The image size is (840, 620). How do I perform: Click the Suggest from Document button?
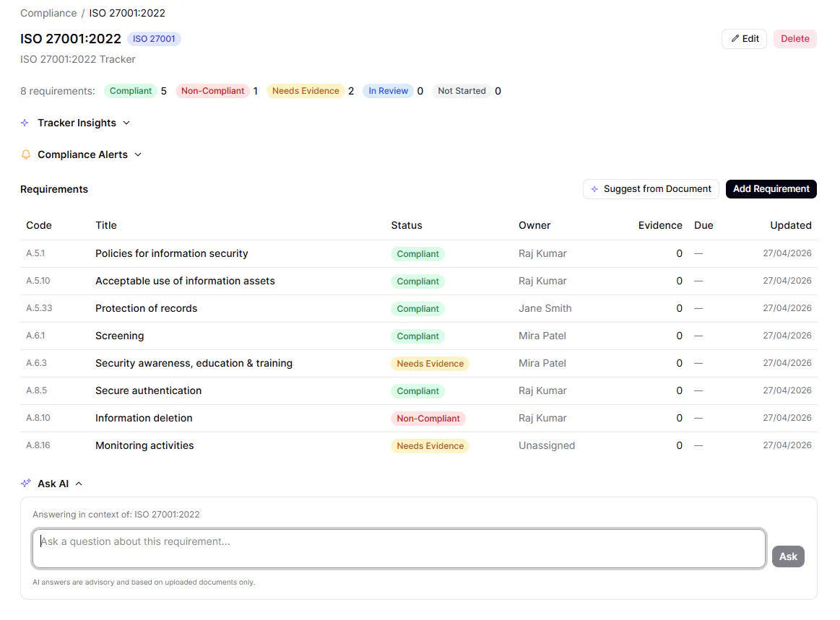click(651, 189)
